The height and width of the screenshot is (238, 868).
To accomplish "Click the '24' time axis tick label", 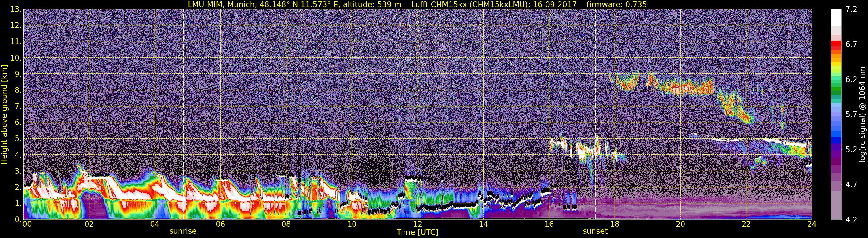I will click(x=812, y=224).
